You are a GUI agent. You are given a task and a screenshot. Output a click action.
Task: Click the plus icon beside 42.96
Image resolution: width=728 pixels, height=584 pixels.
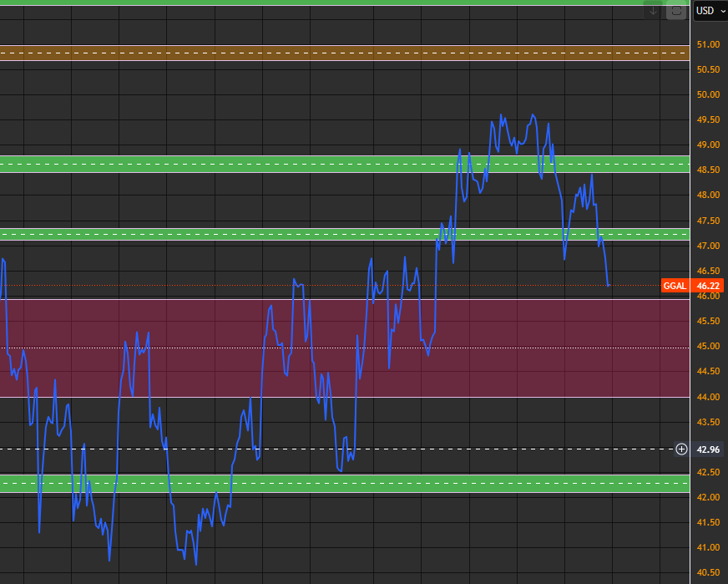click(x=681, y=449)
